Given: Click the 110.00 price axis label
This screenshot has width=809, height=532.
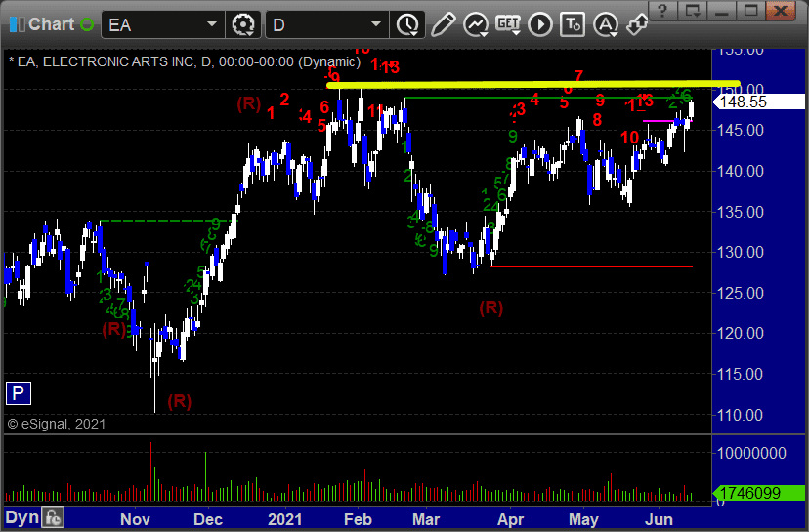Looking at the screenshot, I should (x=741, y=415).
